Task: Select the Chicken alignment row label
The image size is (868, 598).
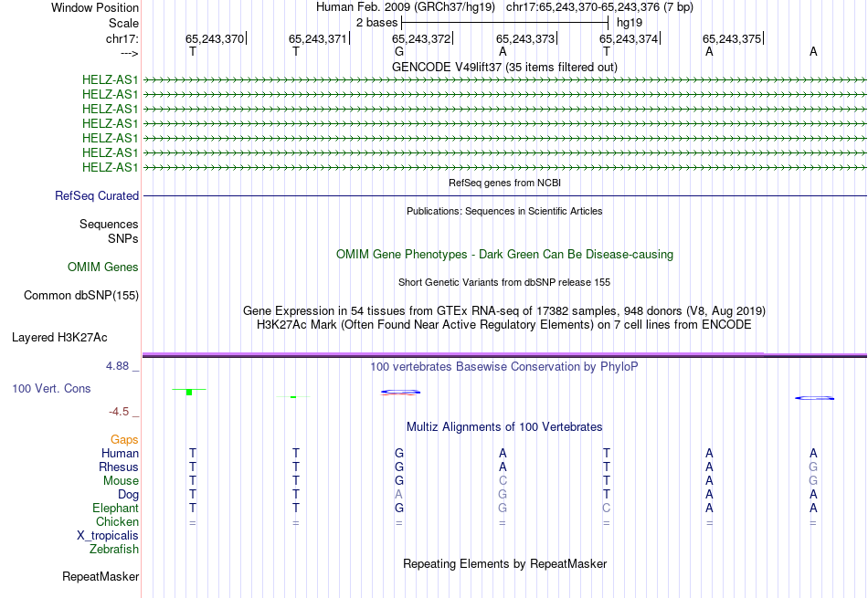Action: (x=117, y=522)
